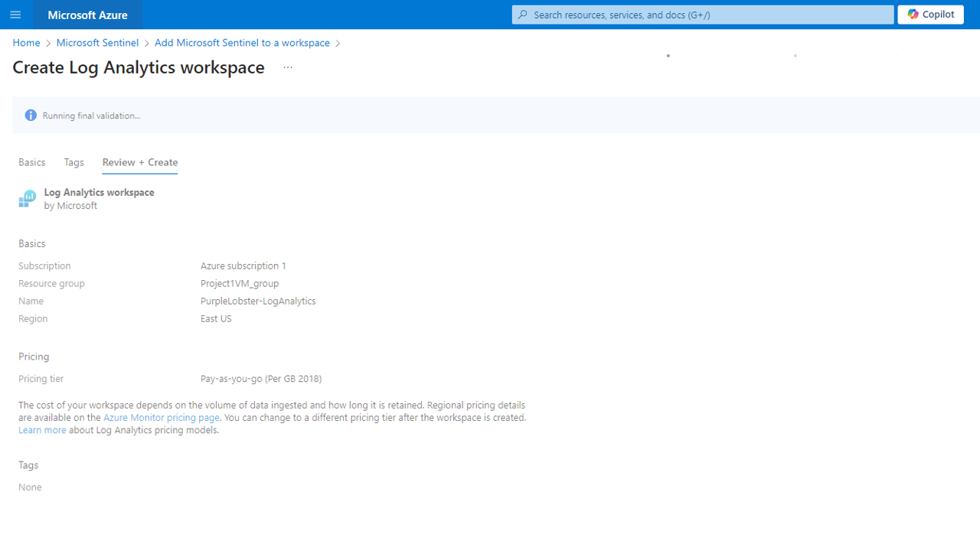Viewport: 980px width, 551px height.
Task: Click the chevron after the Home breadcrumb
Action: [x=48, y=44]
